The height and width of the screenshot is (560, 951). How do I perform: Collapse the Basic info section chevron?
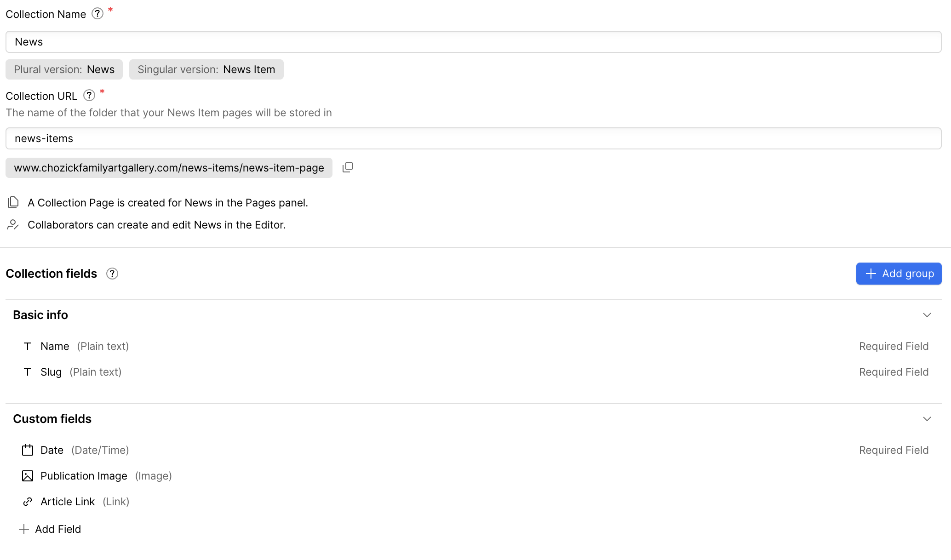click(927, 315)
